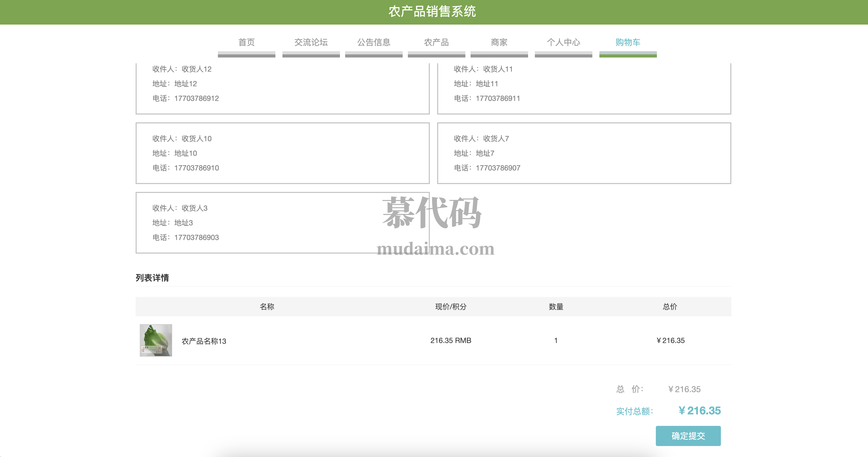This screenshot has width=868, height=457.
Task: Click the 实付总额 ￥216.35 amount
Action: [699, 410]
